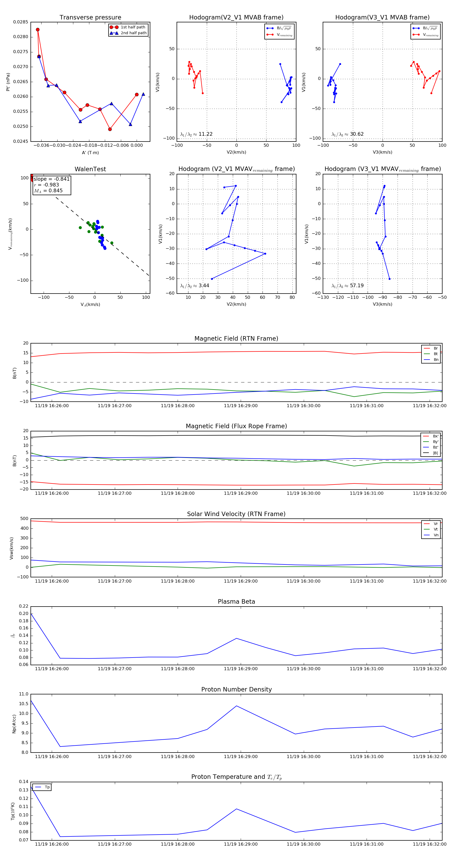Click the Tp legend entry
Image resolution: width=473 pixels, height=868 pixels.
[42, 787]
